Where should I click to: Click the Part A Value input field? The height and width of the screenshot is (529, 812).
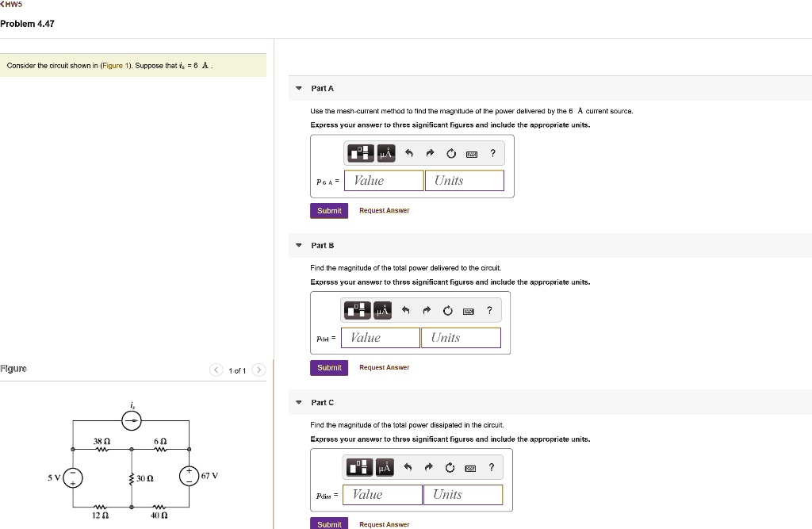(385, 181)
